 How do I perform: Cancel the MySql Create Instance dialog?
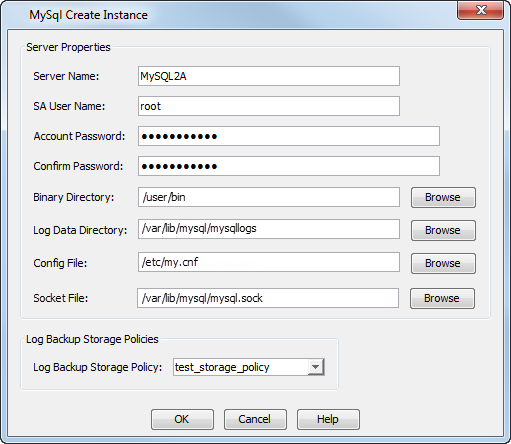click(255, 419)
